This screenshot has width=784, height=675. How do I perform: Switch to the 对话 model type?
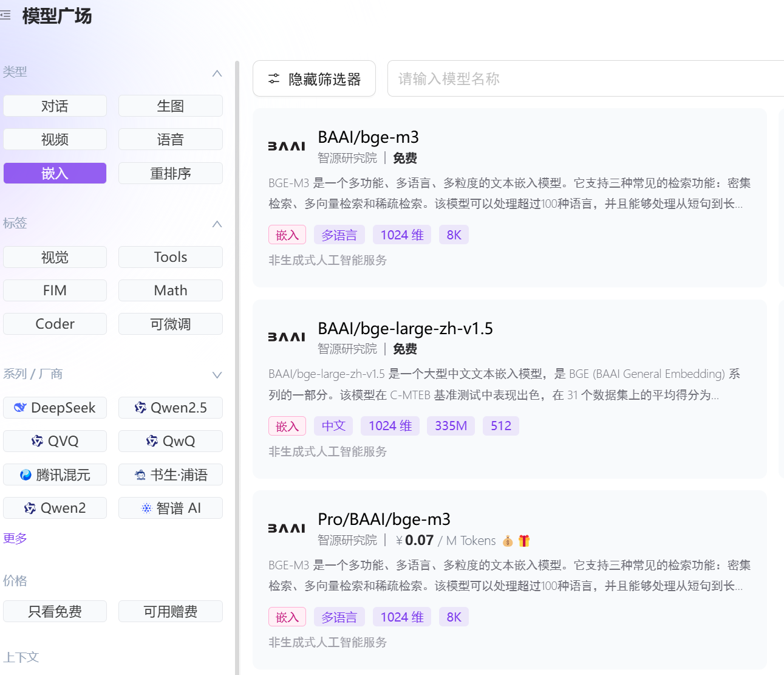(55, 106)
